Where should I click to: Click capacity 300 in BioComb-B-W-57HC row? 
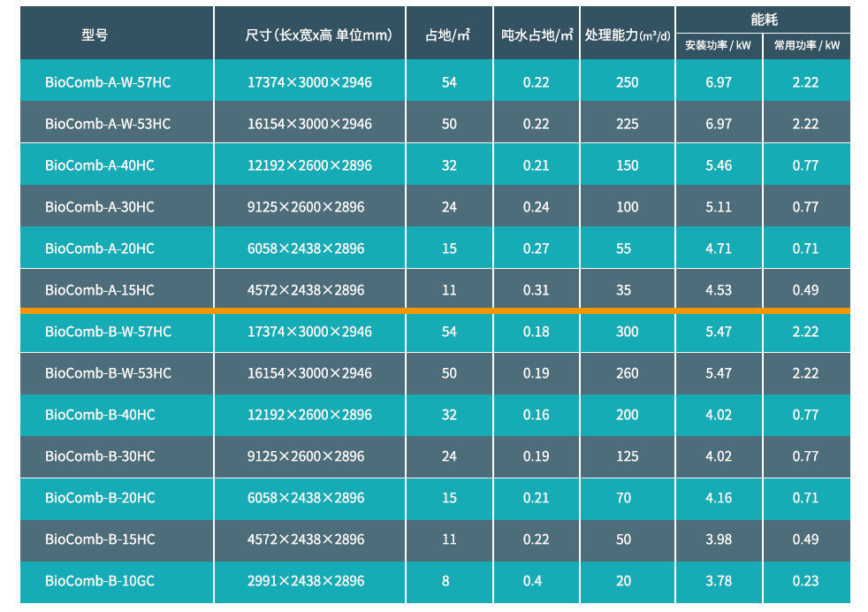point(628,331)
